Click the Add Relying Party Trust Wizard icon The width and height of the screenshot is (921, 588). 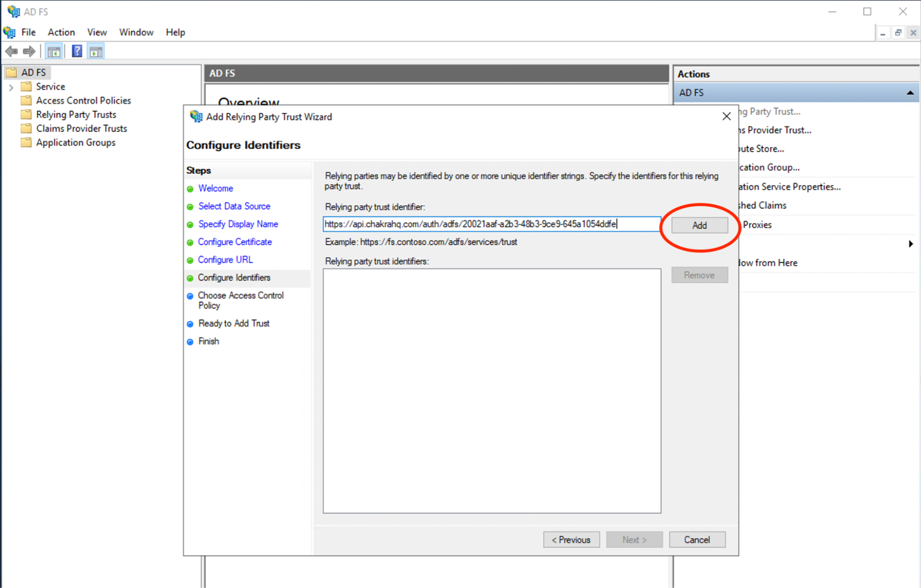coord(195,116)
